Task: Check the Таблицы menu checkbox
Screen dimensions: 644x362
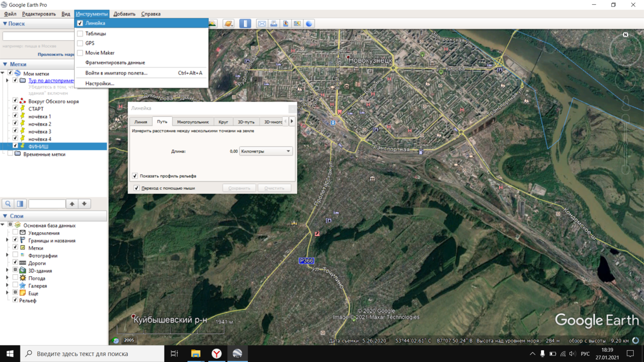Action: pyautogui.click(x=80, y=33)
